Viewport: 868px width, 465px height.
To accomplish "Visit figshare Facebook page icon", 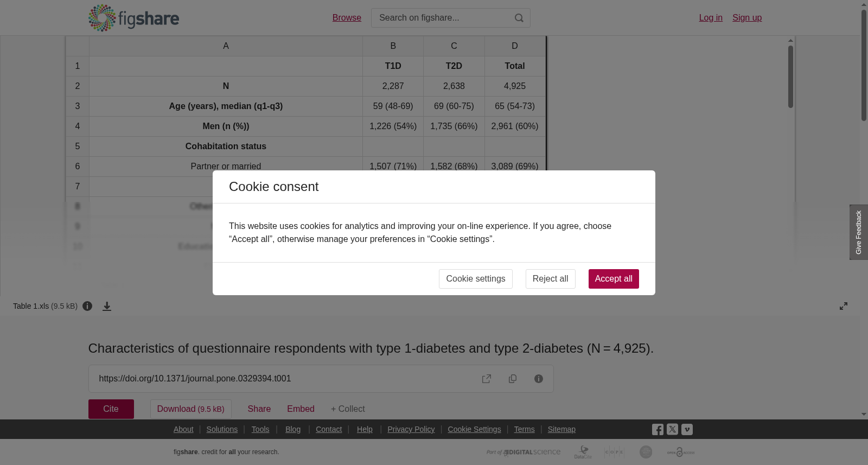I will [x=658, y=430].
